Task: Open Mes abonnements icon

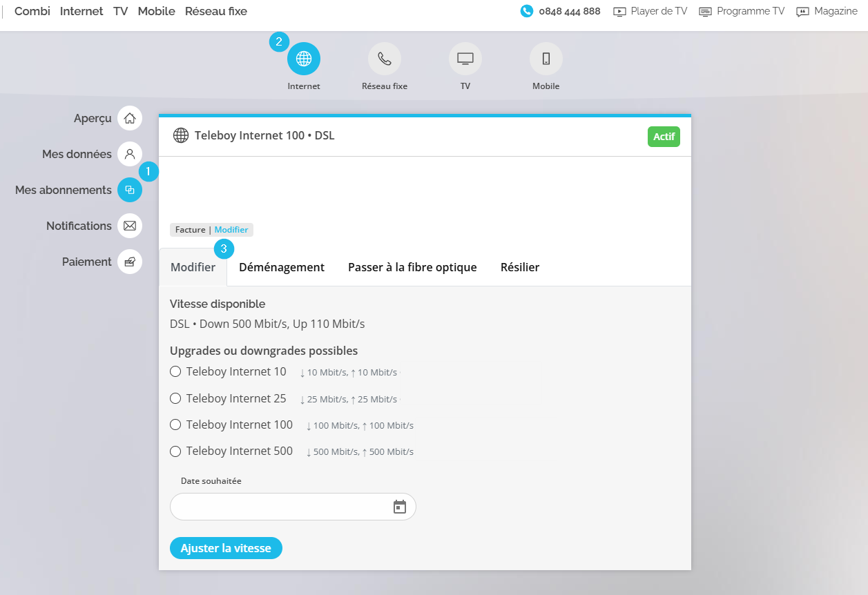Action: pyautogui.click(x=130, y=190)
